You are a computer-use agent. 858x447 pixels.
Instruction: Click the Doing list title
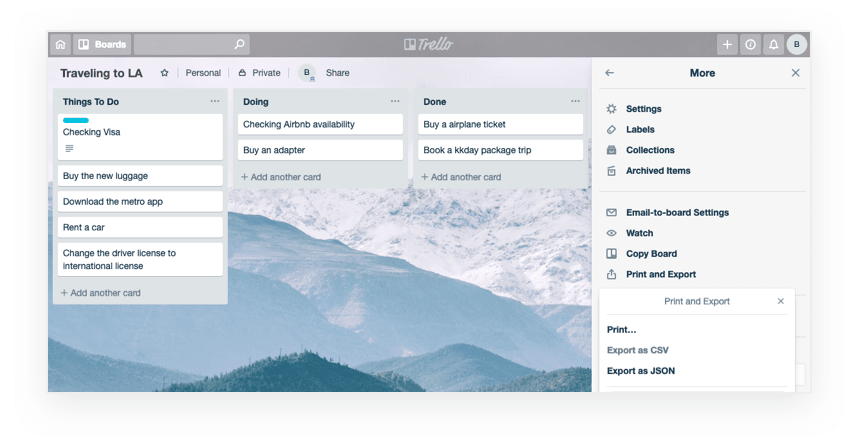coord(256,102)
